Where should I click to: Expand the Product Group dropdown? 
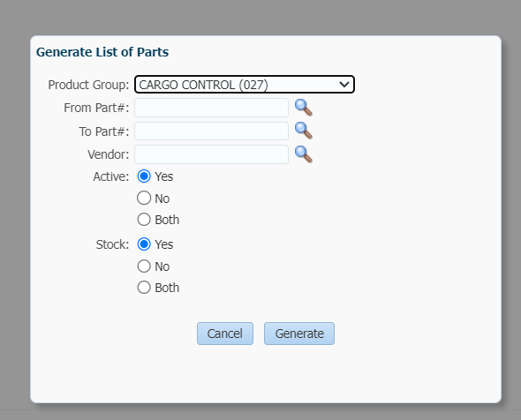245,85
